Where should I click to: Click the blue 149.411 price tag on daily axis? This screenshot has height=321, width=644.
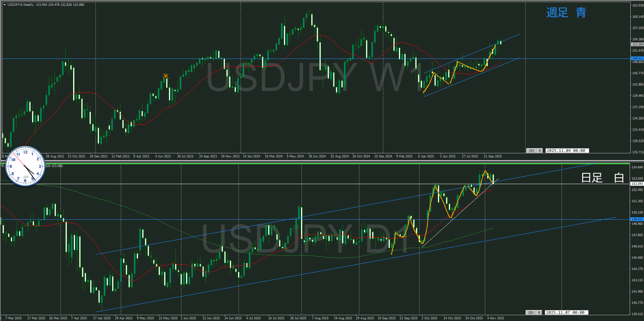click(x=637, y=219)
